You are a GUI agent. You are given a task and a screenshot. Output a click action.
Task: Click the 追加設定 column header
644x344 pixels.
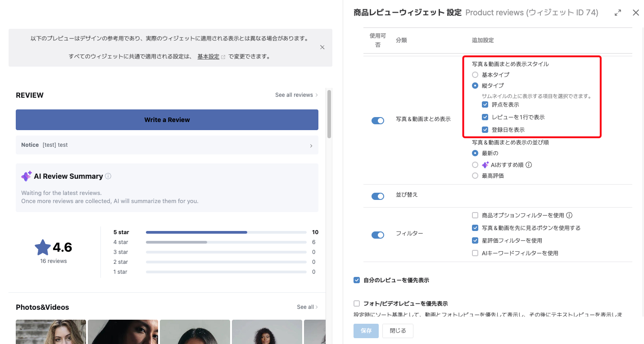pos(483,40)
